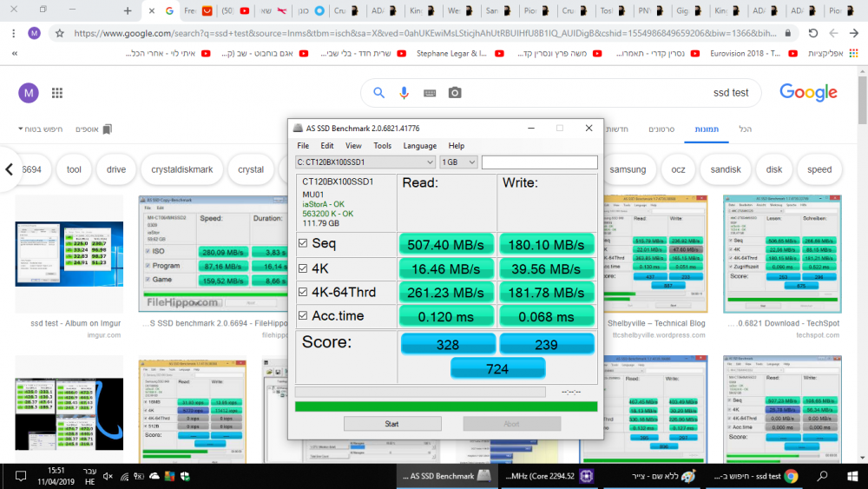Open the network Wi-Fi icon in system tray
Viewport: 868px width, 489px height.
click(124, 476)
